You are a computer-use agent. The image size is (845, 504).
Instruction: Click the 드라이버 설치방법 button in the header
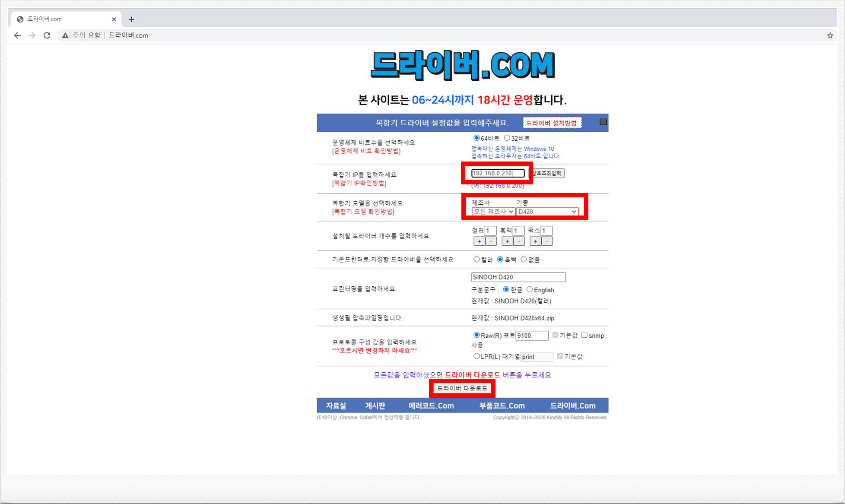(x=552, y=123)
